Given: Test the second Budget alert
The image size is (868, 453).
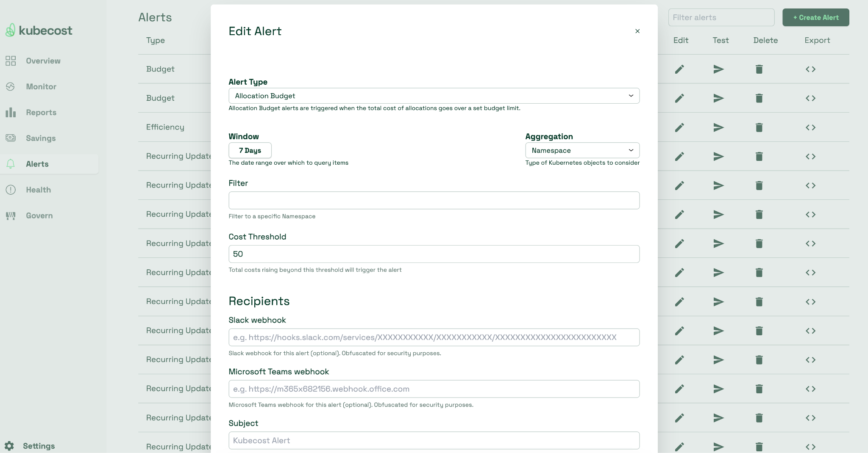Looking at the screenshot, I should [718, 98].
